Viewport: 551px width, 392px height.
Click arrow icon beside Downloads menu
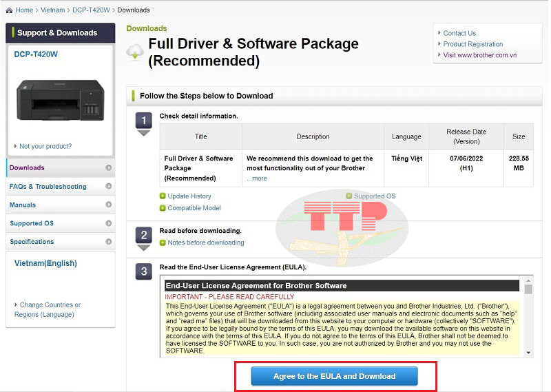tap(109, 167)
